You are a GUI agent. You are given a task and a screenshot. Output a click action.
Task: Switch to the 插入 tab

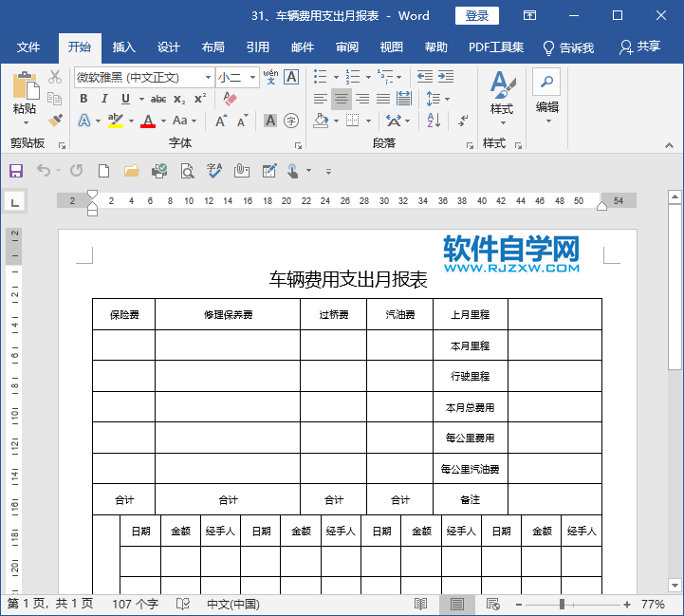coord(124,47)
